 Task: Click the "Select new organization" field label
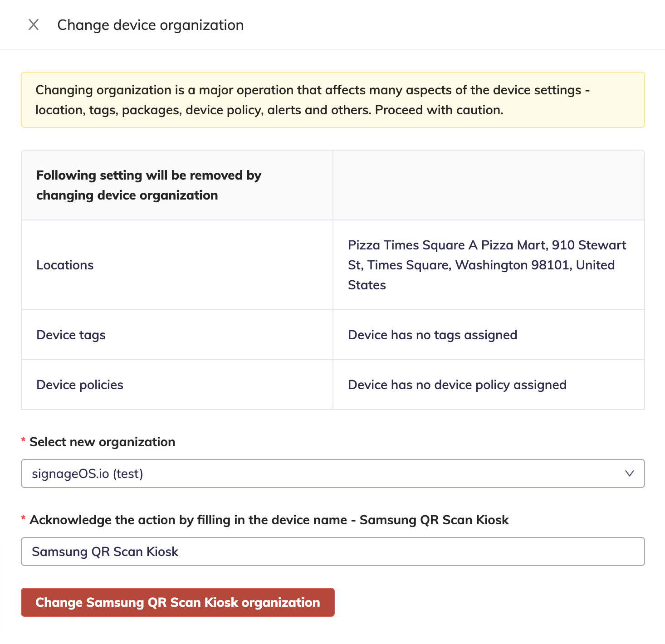[102, 442]
